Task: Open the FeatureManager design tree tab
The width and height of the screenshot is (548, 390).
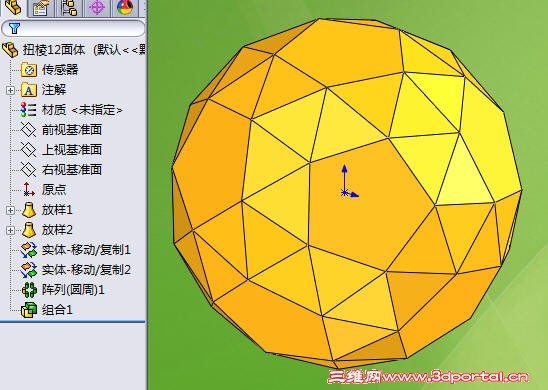Action: [x=13, y=8]
